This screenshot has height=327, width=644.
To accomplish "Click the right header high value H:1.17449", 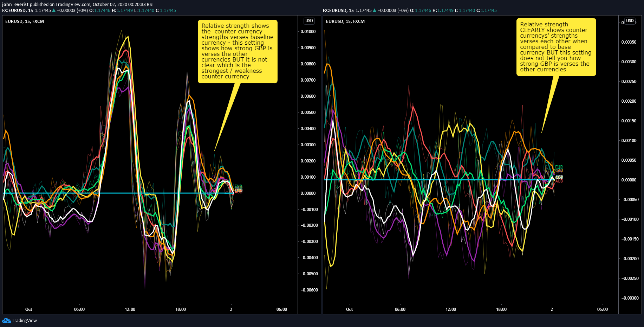I will click(443, 11).
